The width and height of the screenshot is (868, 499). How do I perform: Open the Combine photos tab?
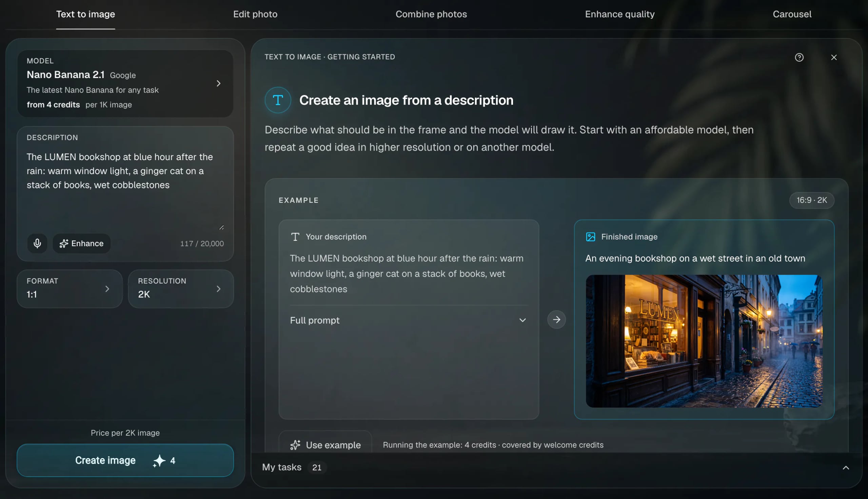[431, 14]
